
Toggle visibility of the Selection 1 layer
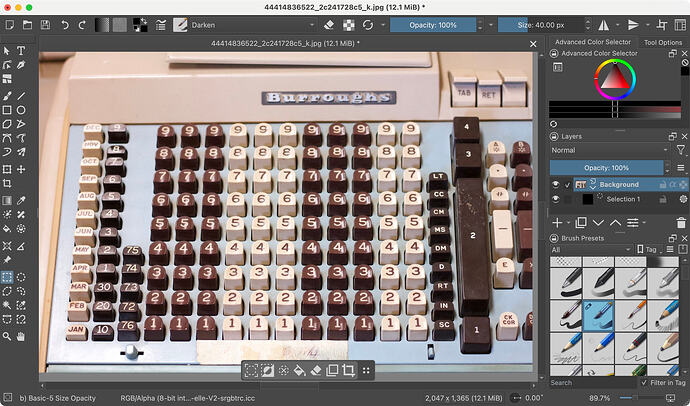[555, 199]
